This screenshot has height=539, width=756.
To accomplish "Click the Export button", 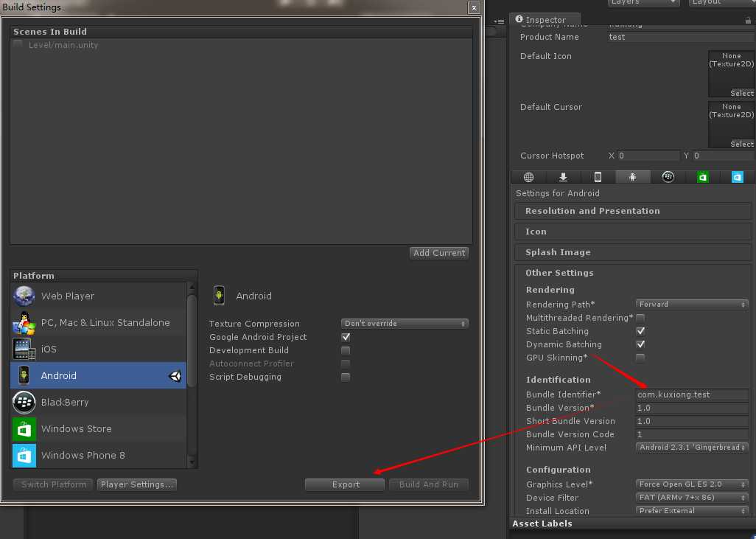I will click(346, 484).
